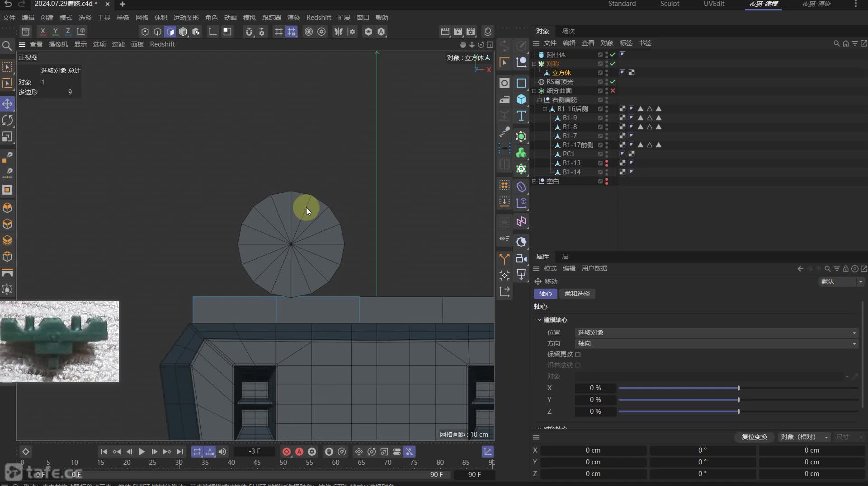
Task: Adjust the Y axis percentage slider
Action: point(738,400)
